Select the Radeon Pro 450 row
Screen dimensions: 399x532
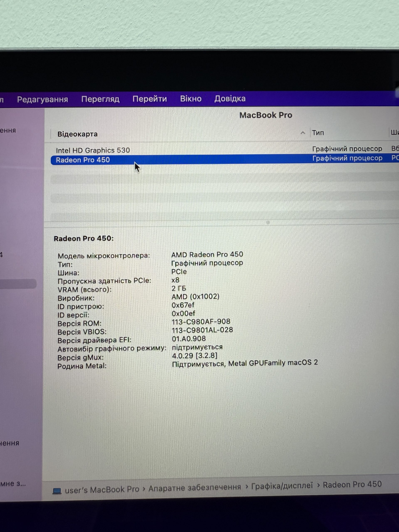225,159
